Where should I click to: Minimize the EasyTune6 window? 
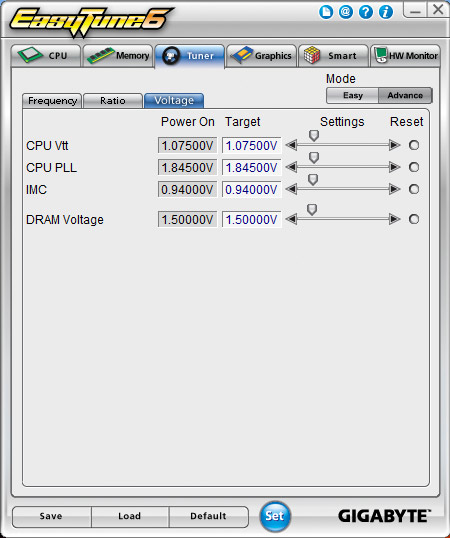pos(415,10)
